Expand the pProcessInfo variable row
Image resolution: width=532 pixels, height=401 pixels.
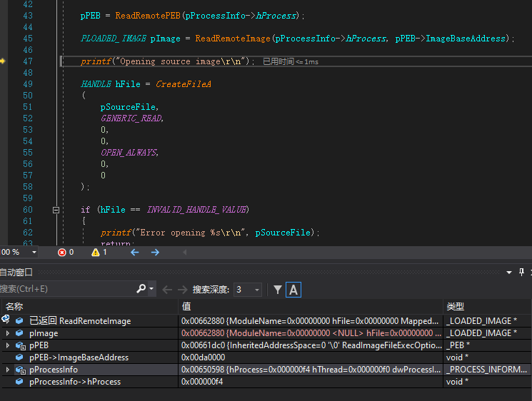pos(7,370)
